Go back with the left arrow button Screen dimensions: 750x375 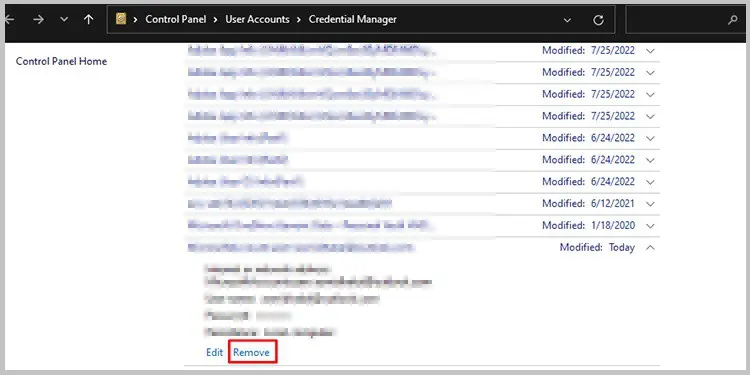(10, 20)
